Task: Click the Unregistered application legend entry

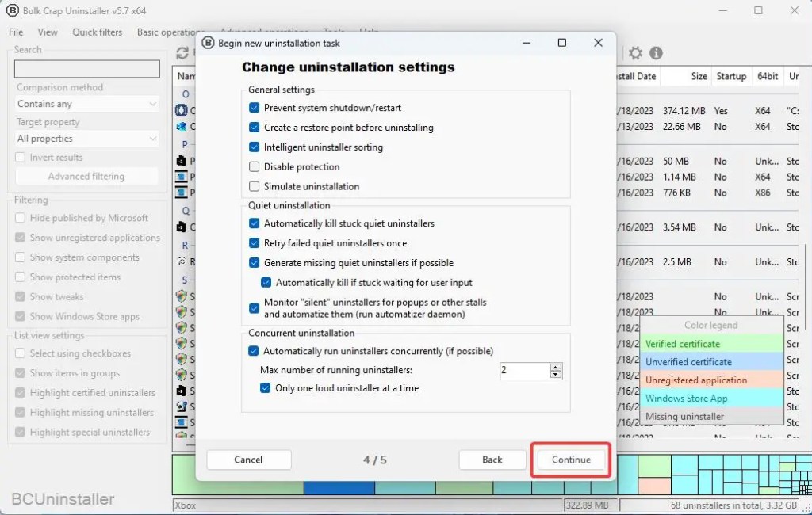Action: [711, 380]
